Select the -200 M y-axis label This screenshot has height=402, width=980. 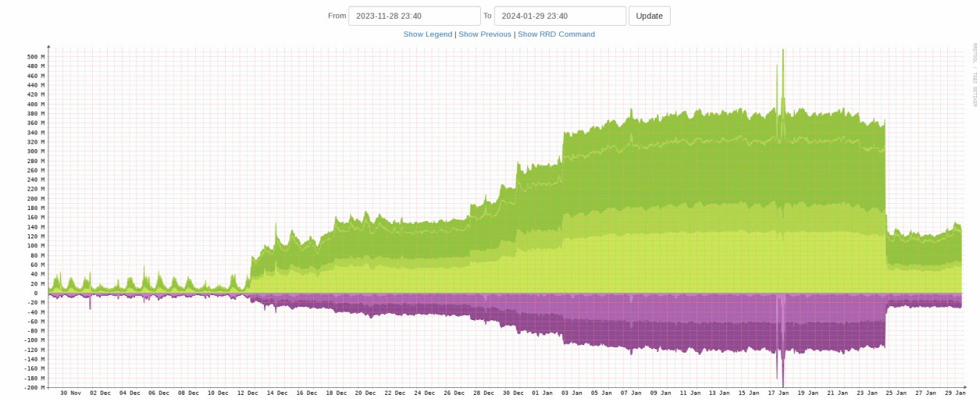coord(34,387)
